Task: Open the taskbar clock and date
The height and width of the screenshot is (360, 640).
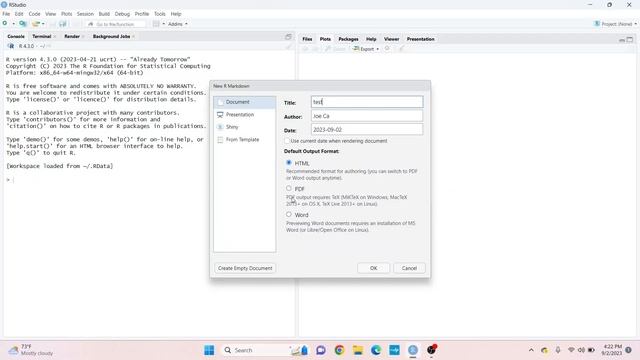Action: click(x=612, y=350)
